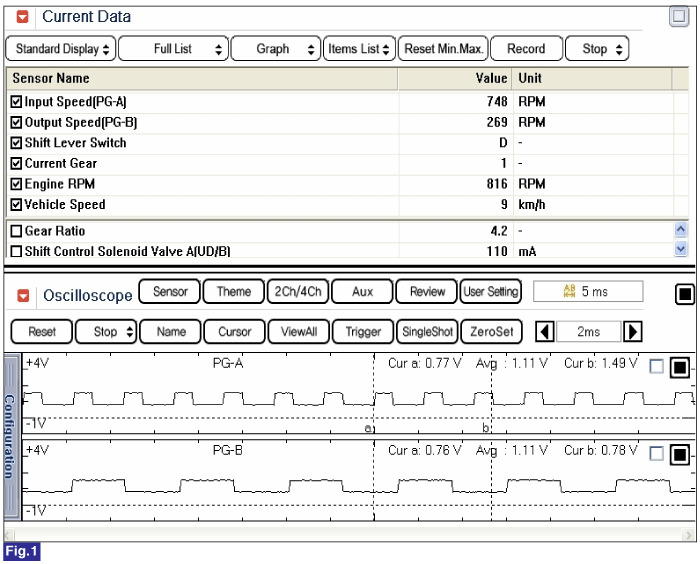This screenshot has width=700, height=564.
Task: Click the sensor list scroll down arrow
Action: point(680,248)
